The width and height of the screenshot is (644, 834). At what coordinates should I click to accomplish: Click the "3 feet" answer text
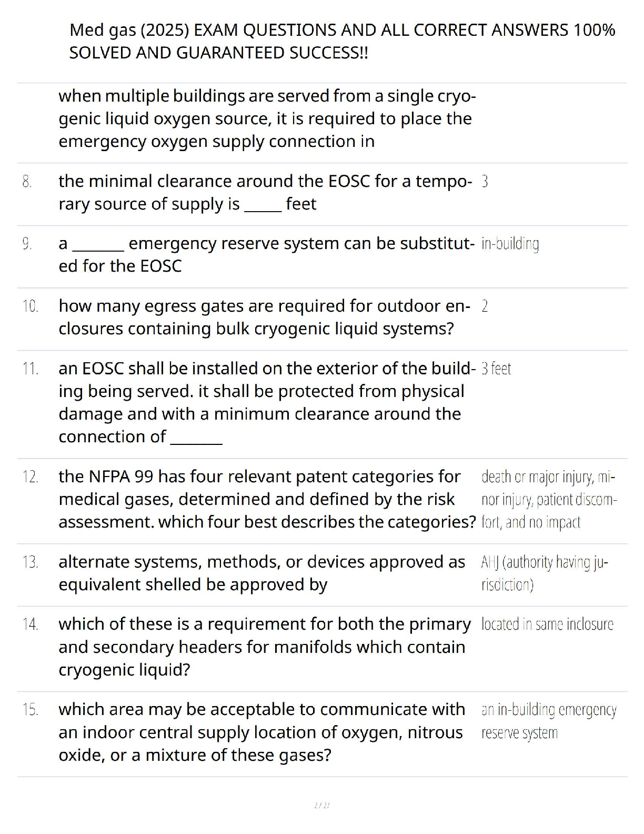pos(496,369)
